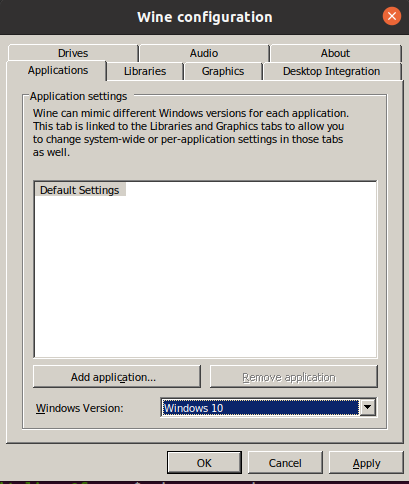This screenshot has width=409, height=484.
Task: Click the Wine configuration title bar
Action: point(205,17)
